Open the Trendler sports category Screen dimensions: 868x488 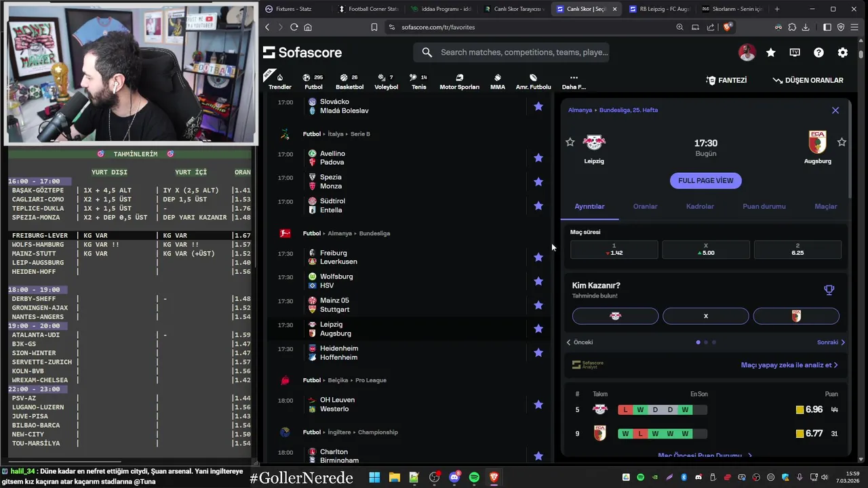click(x=279, y=81)
